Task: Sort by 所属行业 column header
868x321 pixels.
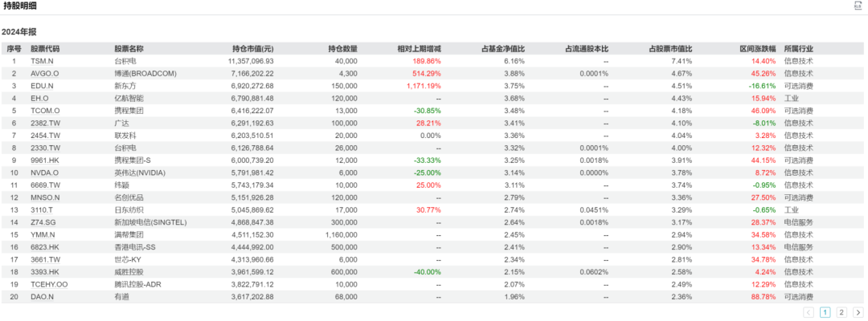Action: pyautogui.click(x=798, y=49)
